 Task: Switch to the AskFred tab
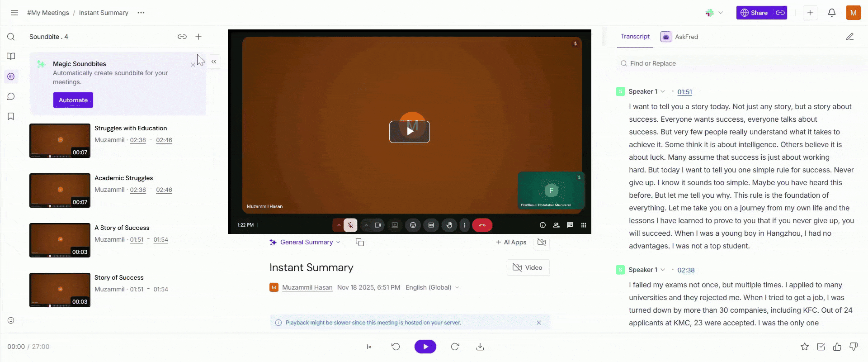pyautogui.click(x=679, y=37)
